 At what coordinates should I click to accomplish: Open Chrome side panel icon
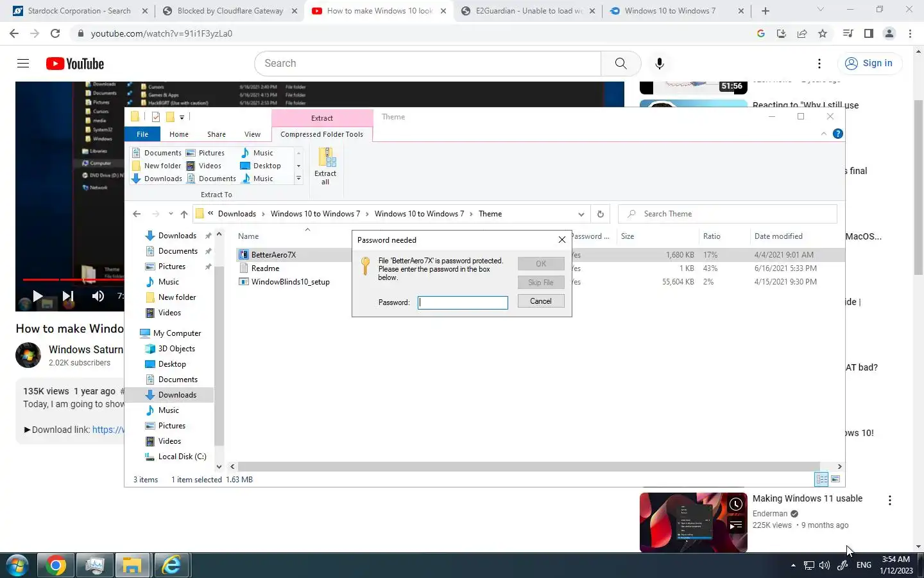click(869, 33)
